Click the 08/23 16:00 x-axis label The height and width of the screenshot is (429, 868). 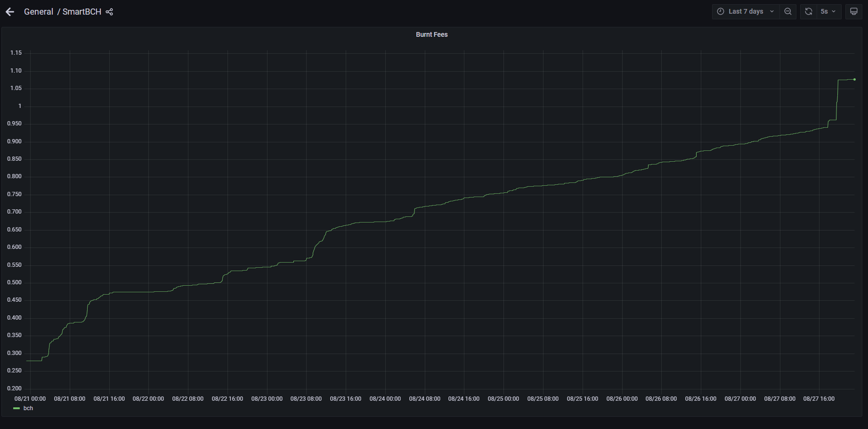(346, 399)
